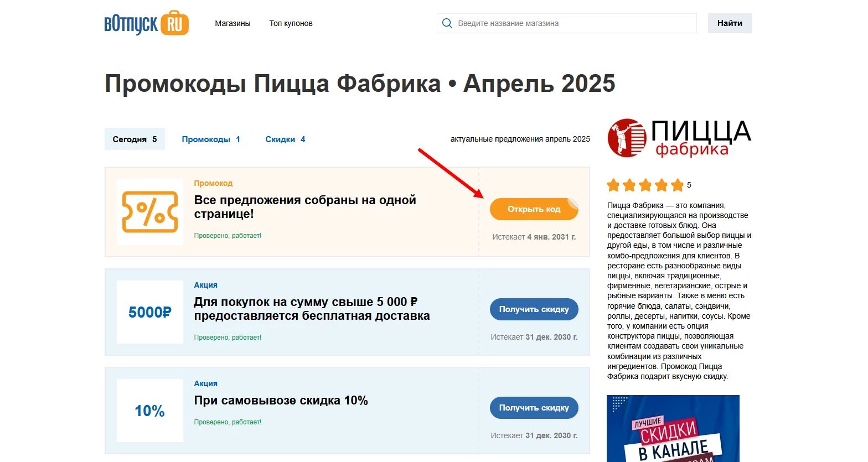Click Получить скидку for 10% pickup discount
The image size is (868, 462).
click(x=534, y=408)
